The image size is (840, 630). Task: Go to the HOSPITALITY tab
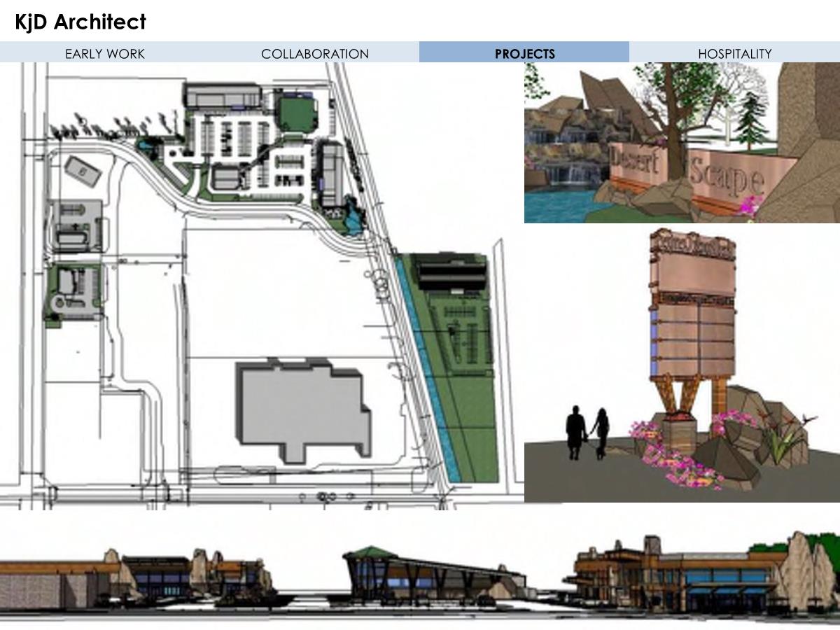pyautogui.click(x=734, y=53)
